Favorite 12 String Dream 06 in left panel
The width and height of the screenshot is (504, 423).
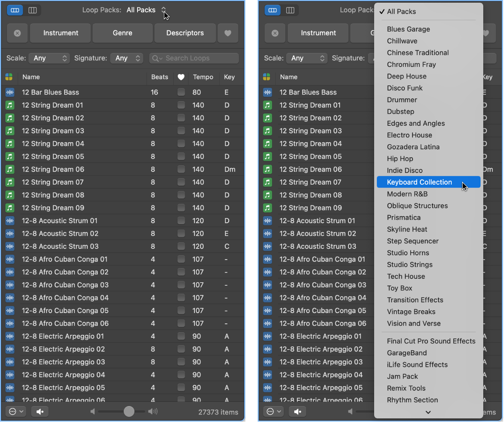(x=181, y=169)
